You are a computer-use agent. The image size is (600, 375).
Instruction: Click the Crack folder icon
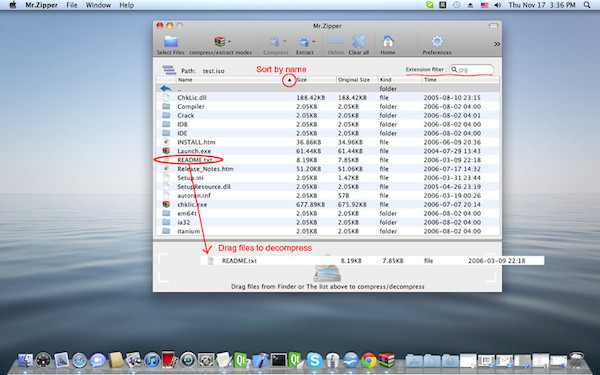[166, 115]
